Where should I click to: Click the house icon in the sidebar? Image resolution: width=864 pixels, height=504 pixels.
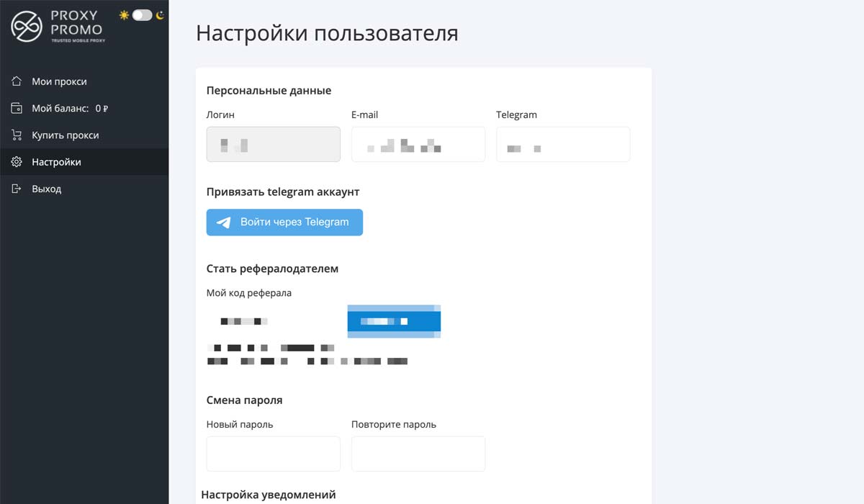[17, 81]
